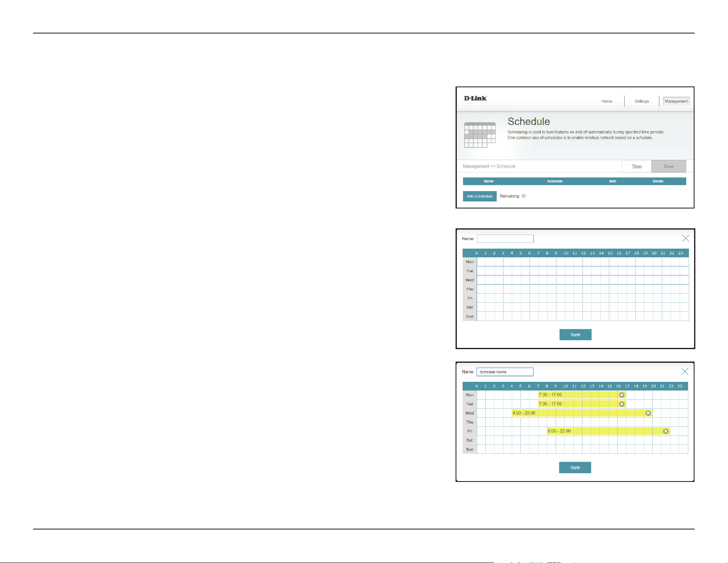Viewport: 728px width, 563px height.
Task: Click hour 23 header in filled grid
Action: pos(680,386)
